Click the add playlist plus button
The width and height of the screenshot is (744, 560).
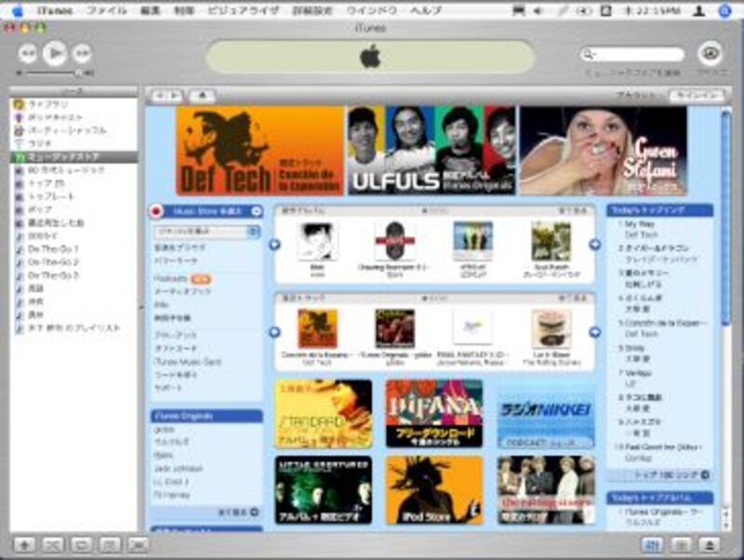25,545
